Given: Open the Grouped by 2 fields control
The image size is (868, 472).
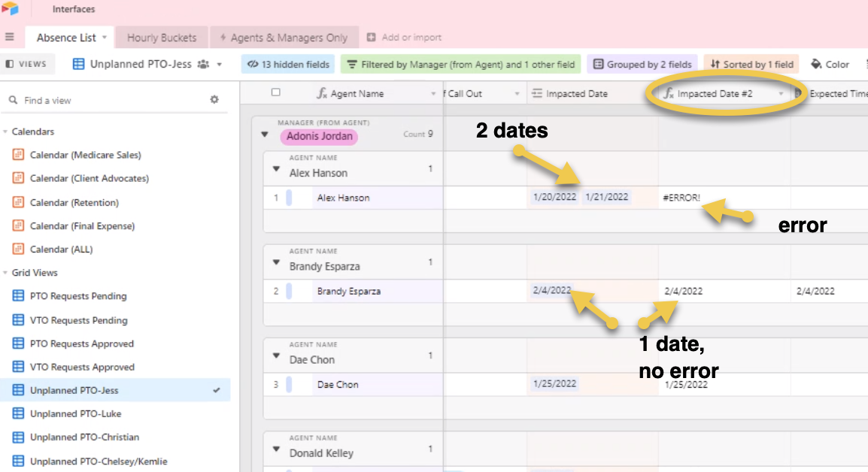Looking at the screenshot, I should 642,64.
